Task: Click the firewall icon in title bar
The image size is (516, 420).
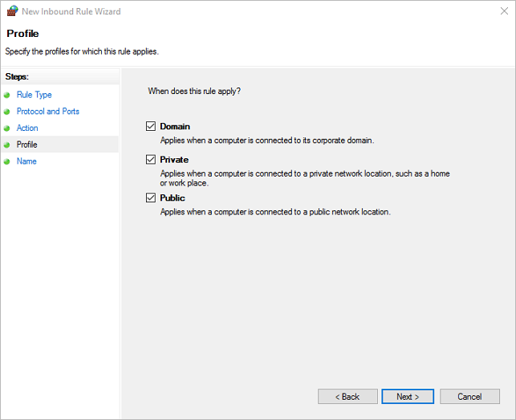Action: tap(11, 12)
